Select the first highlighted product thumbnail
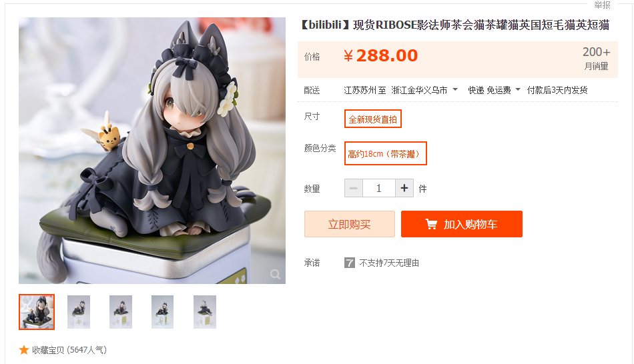Viewport: 634px width, 364px height. point(37,311)
